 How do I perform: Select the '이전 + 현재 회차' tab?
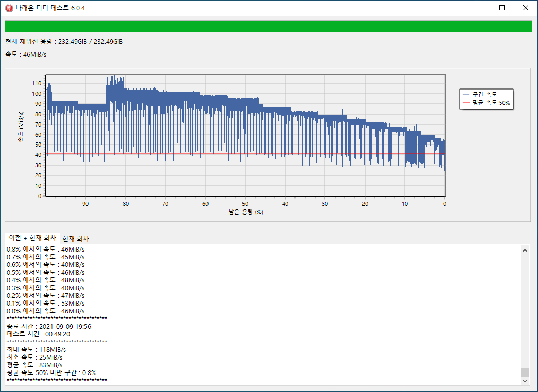pos(32,238)
